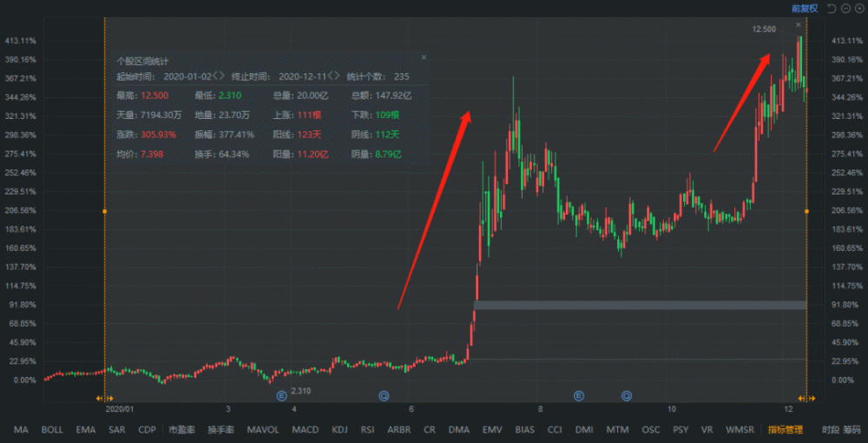This screenshot has width=868, height=443.
Task: Step start date 2020-01-02 backward
Action: tap(215, 76)
